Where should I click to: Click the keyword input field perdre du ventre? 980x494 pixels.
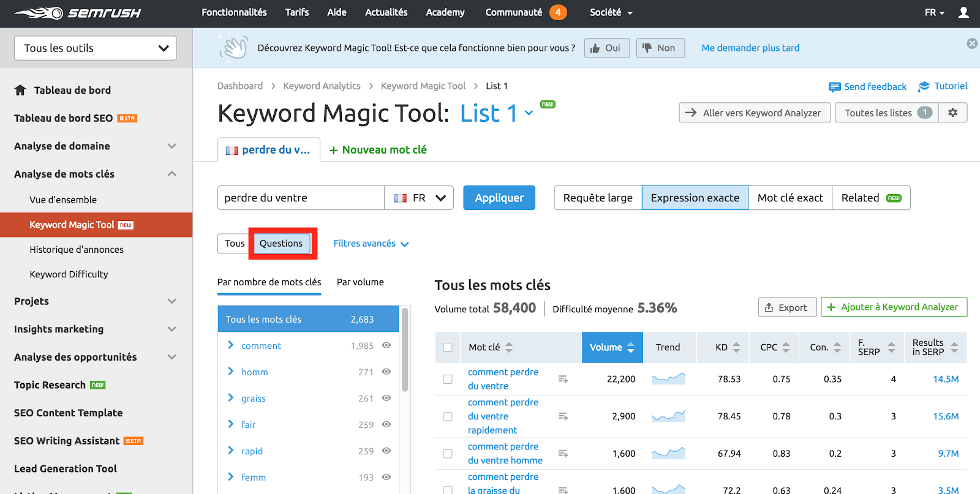pyautogui.click(x=301, y=198)
